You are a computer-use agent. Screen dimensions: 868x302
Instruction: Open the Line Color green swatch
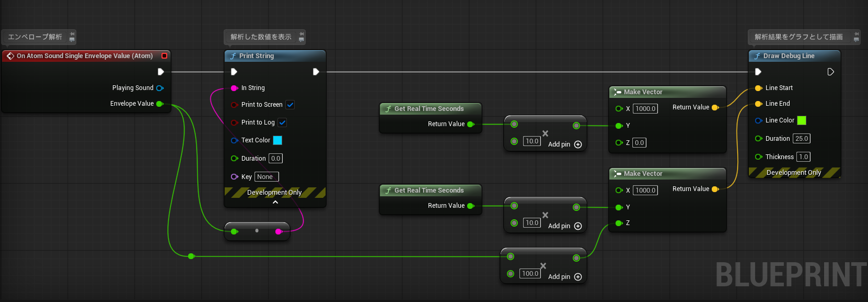(x=802, y=120)
